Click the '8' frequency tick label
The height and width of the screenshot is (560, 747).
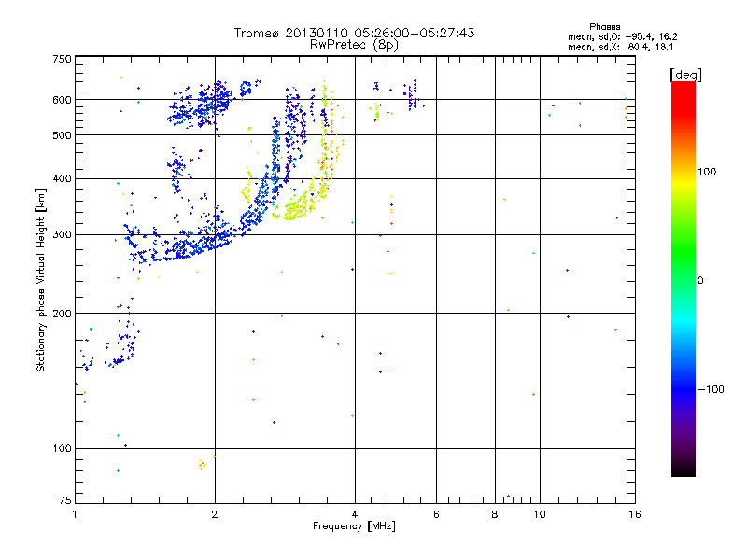click(x=495, y=514)
